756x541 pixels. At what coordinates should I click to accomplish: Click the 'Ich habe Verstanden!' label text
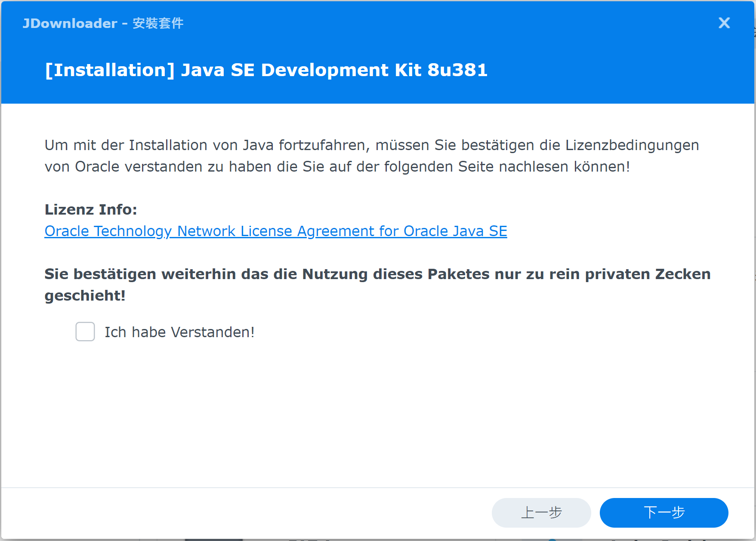[x=179, y=332]
